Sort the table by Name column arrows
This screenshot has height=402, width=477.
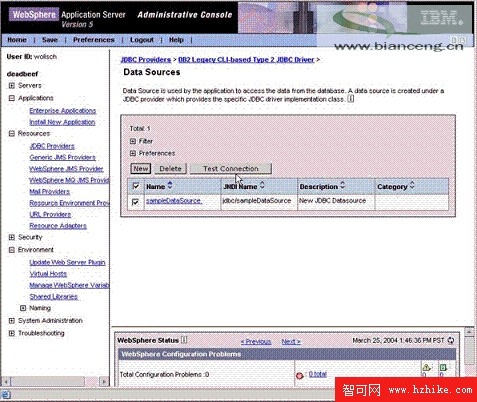170,185
